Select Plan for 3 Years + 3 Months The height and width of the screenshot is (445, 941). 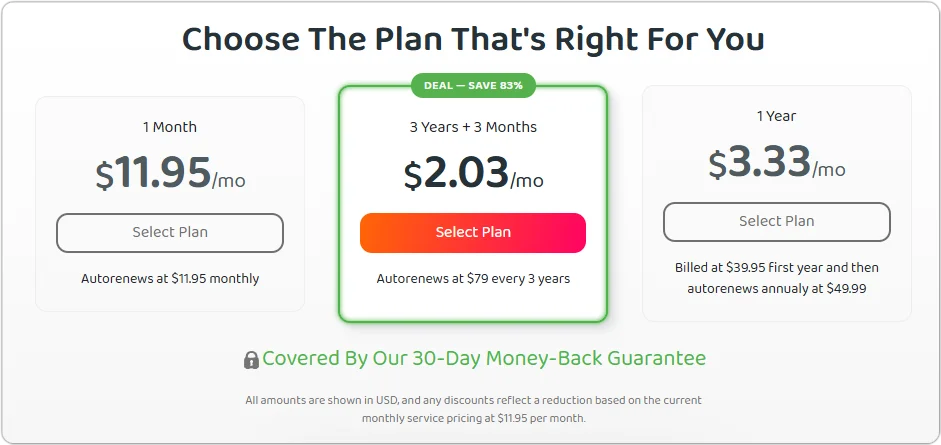tap(473, 232)
